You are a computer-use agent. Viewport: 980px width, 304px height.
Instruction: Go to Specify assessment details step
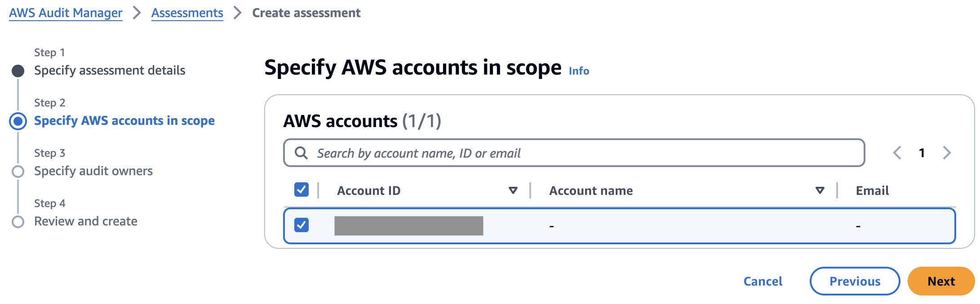[x=109, y=70]
